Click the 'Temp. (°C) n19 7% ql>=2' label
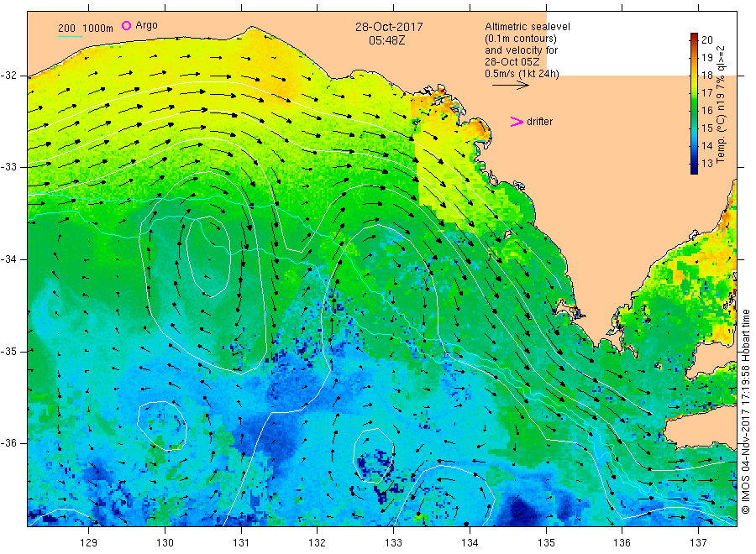Viewport: 756px width, 554px height. click(x=721, y=104)
